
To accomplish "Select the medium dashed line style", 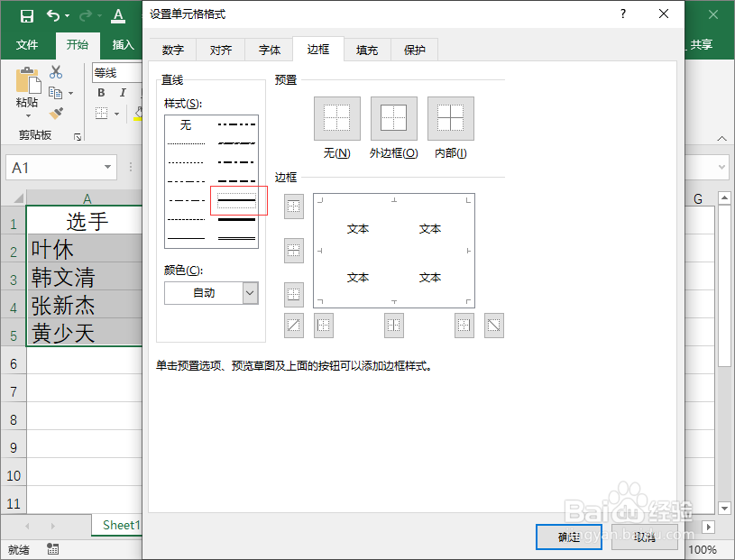I will pyautogui.click(x=236, y=181).
